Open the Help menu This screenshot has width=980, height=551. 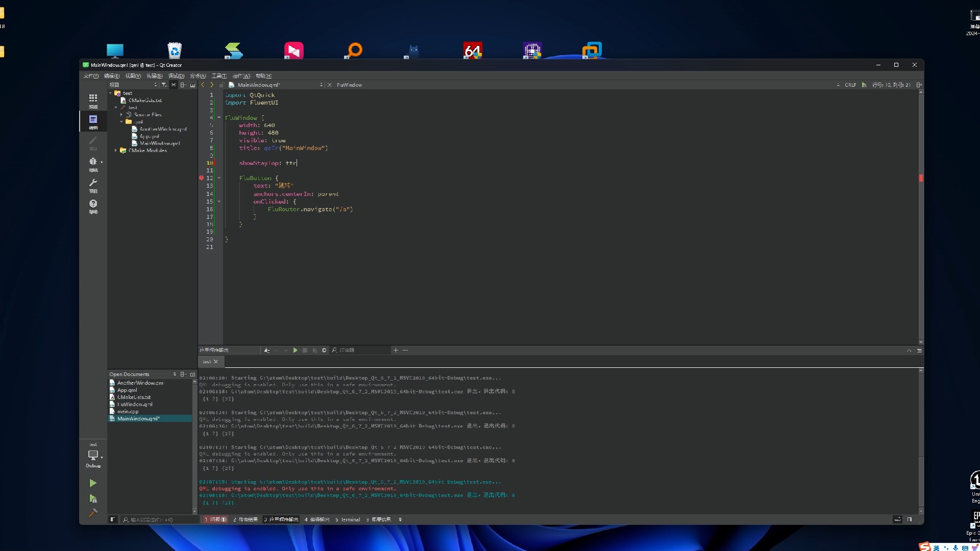click(263, 76)
